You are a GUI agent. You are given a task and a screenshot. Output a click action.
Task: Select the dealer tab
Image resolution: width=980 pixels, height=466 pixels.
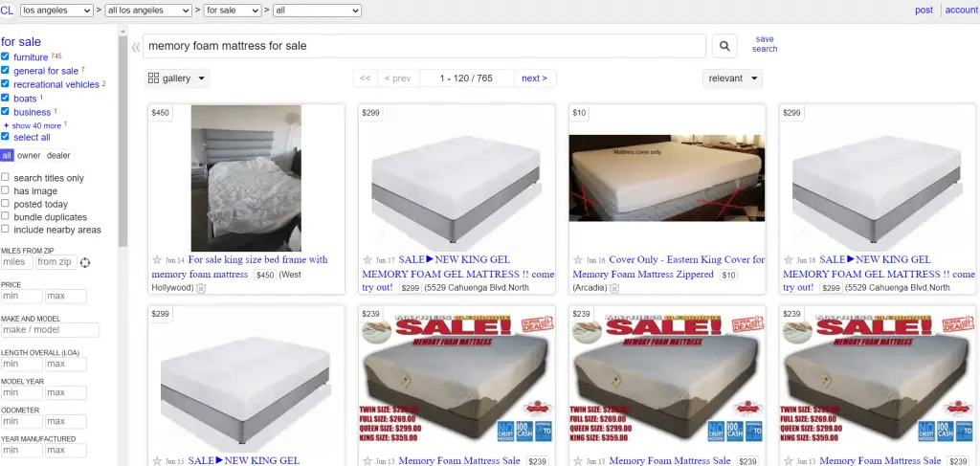coord(58,156)
